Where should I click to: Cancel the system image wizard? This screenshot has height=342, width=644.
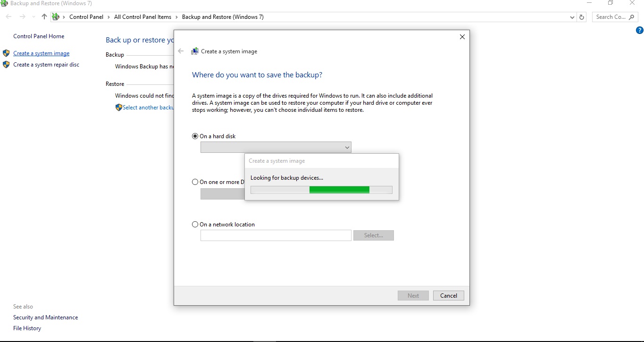[449, 296]
